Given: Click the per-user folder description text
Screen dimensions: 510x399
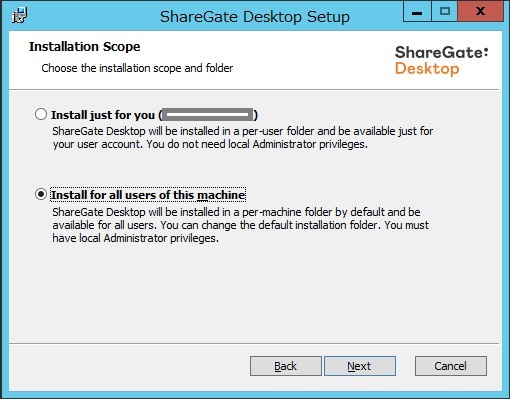Looking at the screenshot, I should 242,137.
